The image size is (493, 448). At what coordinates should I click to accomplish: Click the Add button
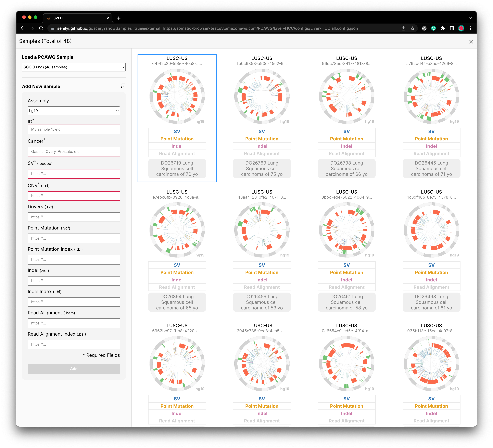pos(74,369)
